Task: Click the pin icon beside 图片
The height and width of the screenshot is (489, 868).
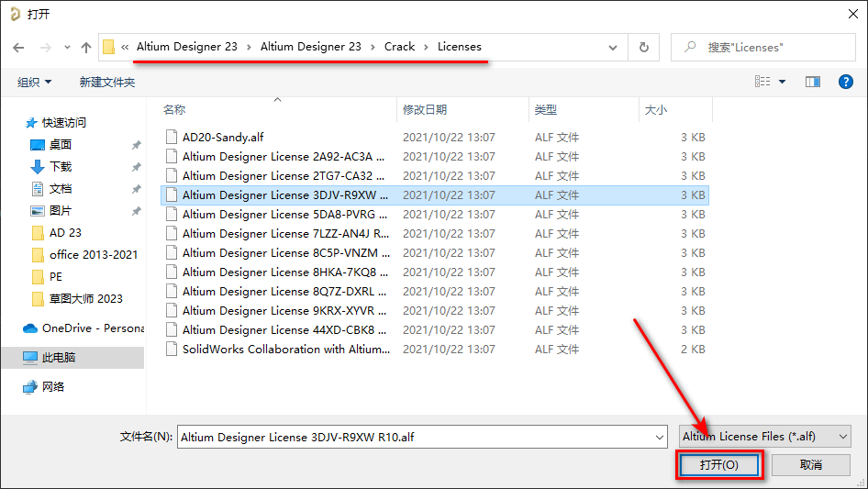Action: pos(136,211)
